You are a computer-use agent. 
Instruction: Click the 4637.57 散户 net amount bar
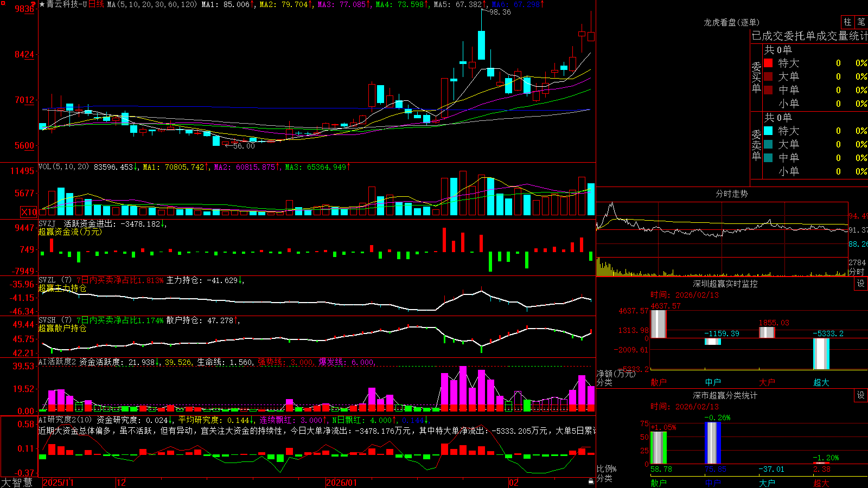point(659,324)
